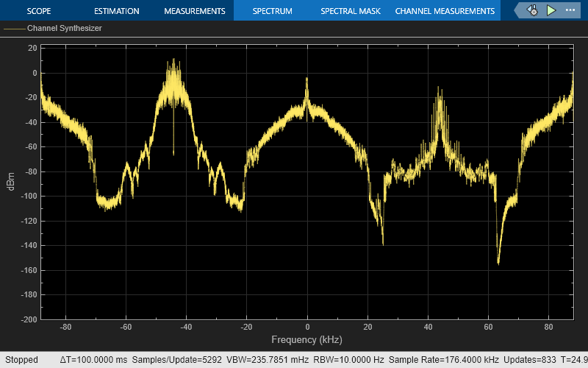This screenshot has width=588, height=368.
Task: Click the Frequency (kHz) axis label
Action: point(306,340)
